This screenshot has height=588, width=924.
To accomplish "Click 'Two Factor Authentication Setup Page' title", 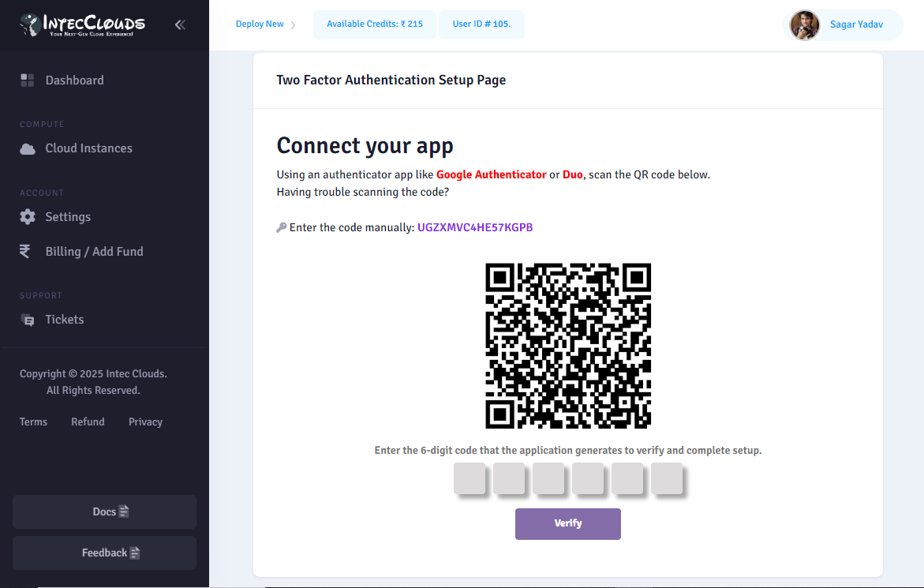I will coord(391,81).
